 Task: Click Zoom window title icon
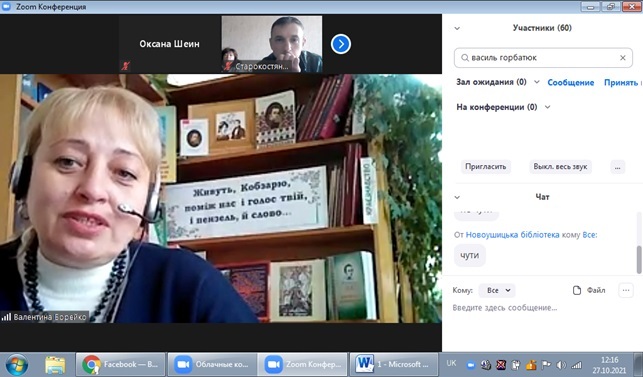[x=6, y=7]
